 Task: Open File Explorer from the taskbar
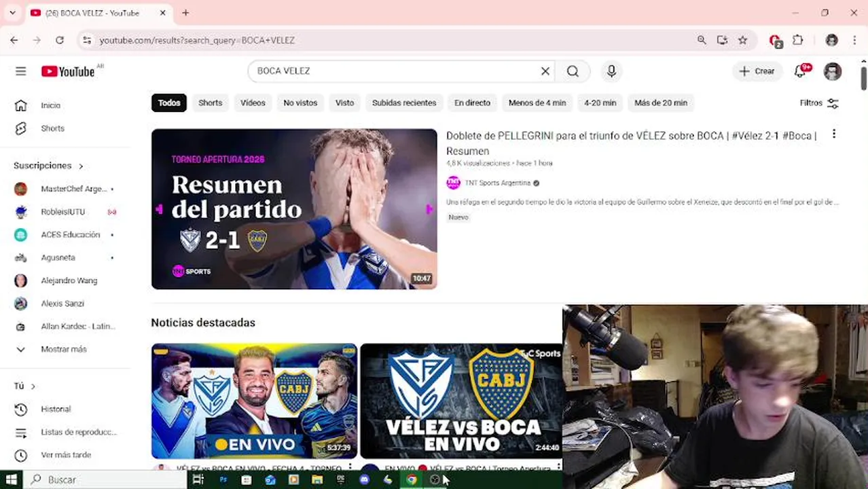coord(317,479)
